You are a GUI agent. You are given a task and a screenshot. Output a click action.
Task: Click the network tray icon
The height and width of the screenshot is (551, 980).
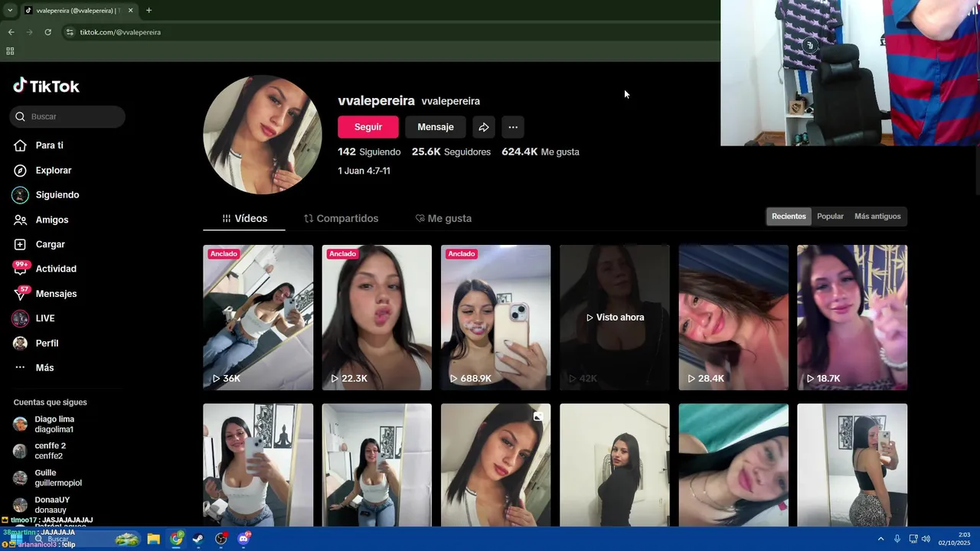click(912, 539)
